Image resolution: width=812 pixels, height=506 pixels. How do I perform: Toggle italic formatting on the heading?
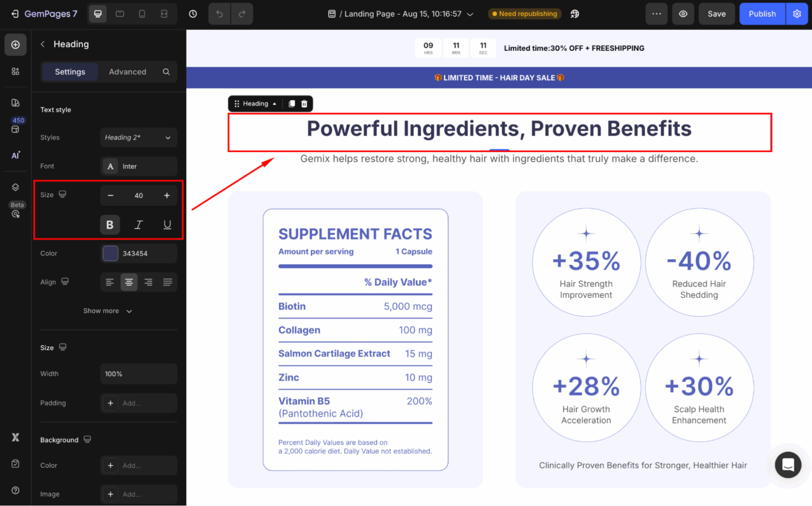tap(139, 224)
